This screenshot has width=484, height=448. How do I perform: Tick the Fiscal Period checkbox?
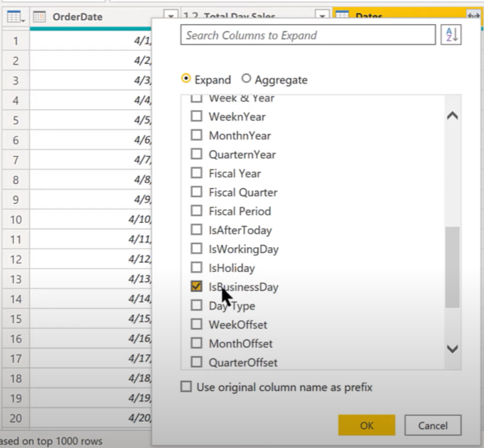click(196, 211)
